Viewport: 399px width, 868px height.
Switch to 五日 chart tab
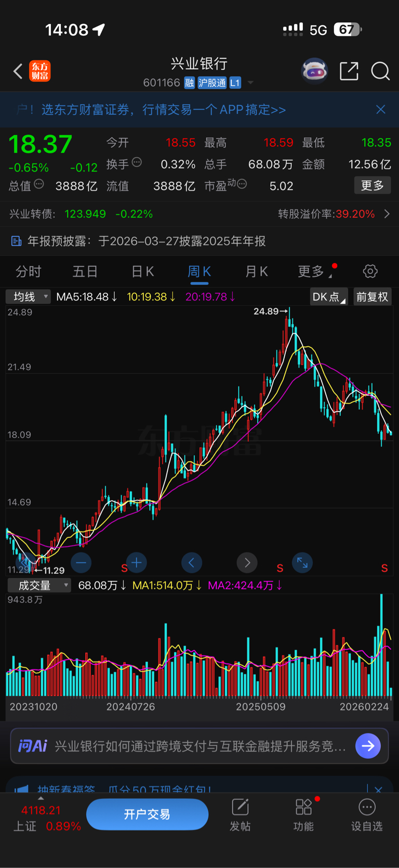(85, 271)
